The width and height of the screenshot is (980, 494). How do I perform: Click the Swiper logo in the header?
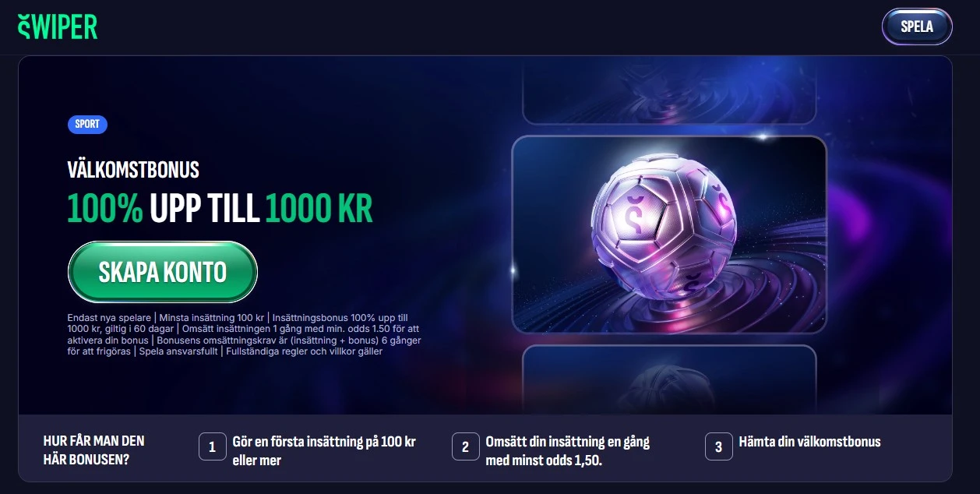click(57, 26)
